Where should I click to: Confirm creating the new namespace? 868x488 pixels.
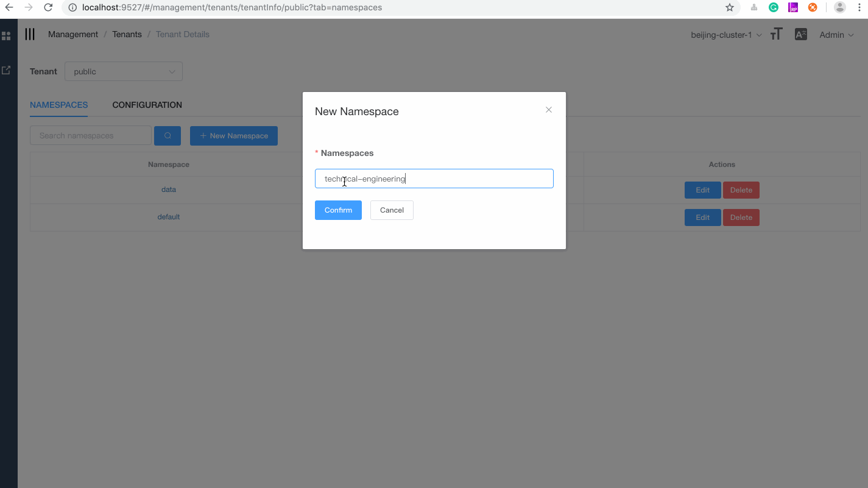coord(338,210)
